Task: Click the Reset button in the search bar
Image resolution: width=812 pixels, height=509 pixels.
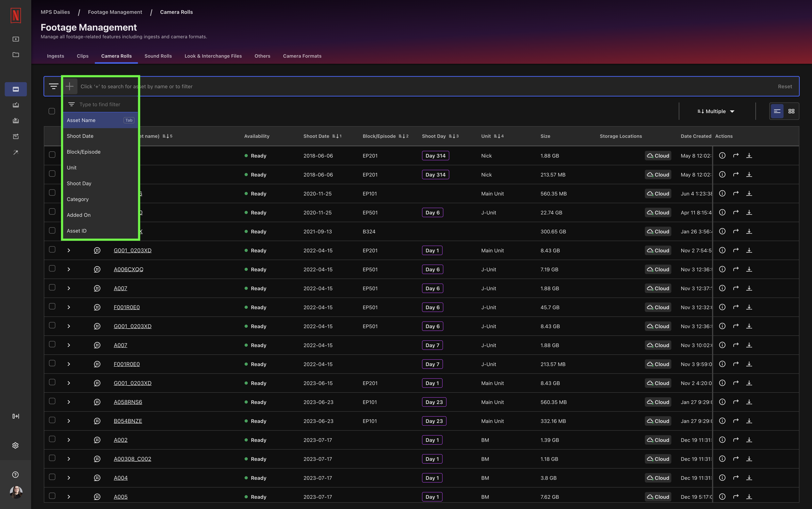Action: click(x=785, y=86)
